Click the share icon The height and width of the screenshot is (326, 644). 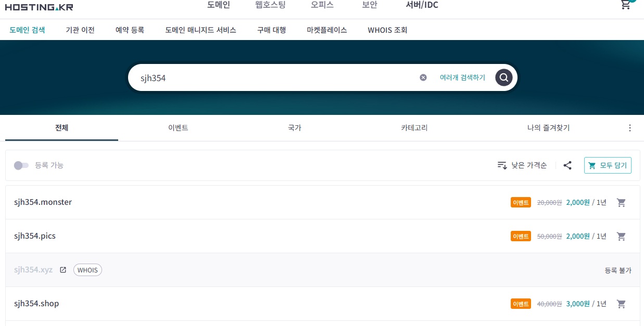click(x=567, y=165)
